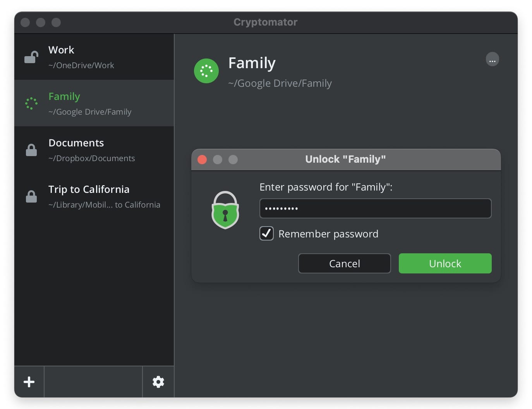Cancel the unlock dialog
Screen dimensions: 532x409
pos(344,263)
